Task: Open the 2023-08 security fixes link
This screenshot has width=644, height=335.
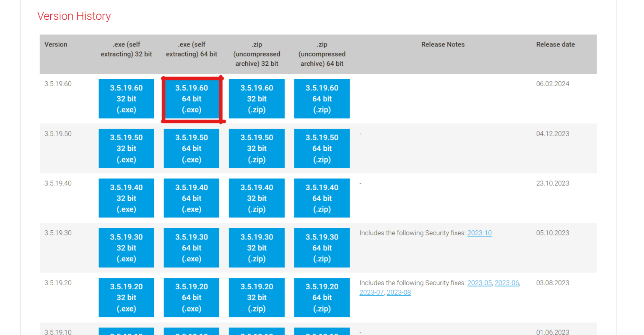Action: point(398,293)
